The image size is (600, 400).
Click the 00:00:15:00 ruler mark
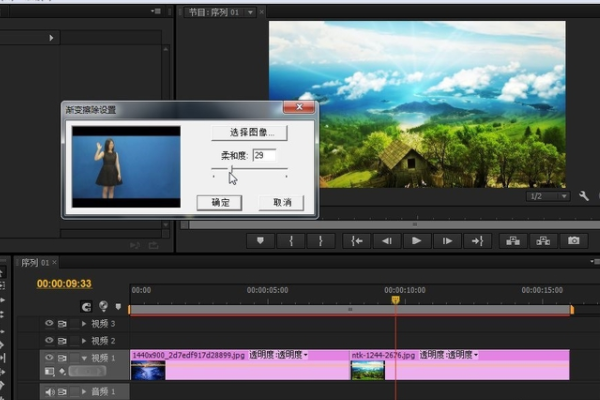[x=542, y=290]
